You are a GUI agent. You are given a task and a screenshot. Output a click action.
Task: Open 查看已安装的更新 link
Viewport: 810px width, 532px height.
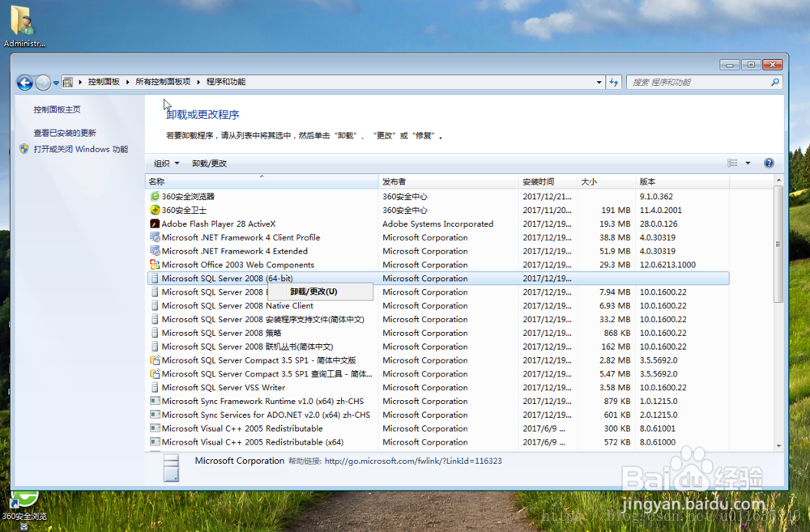coord(65,133)
